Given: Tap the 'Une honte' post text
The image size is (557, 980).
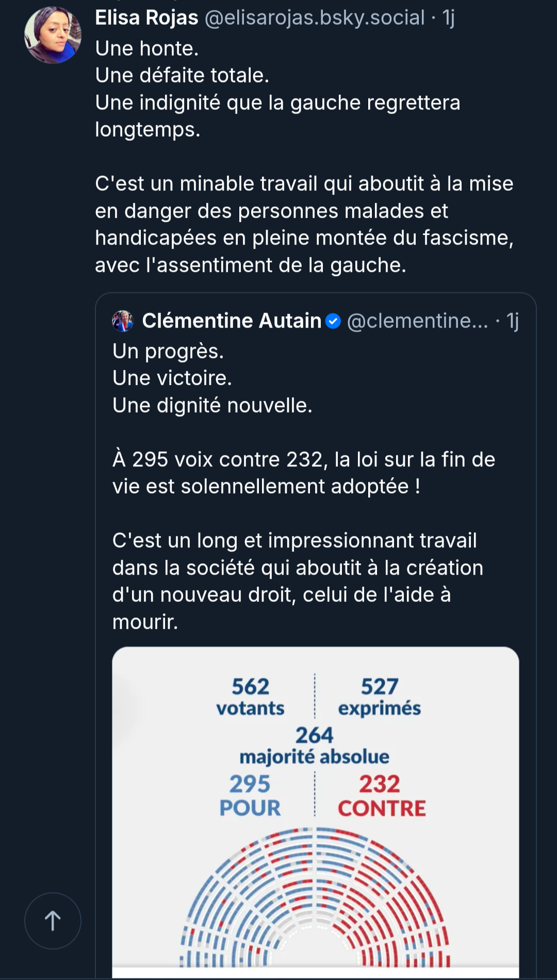Looking at the screenshot, I should pyautogui.click(x=147, y=48).
